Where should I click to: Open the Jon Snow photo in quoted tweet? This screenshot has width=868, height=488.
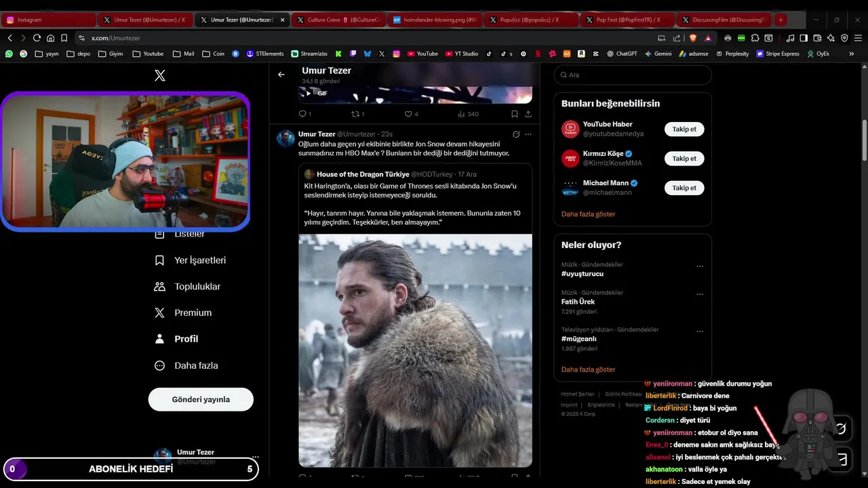(x=415, y=350)
